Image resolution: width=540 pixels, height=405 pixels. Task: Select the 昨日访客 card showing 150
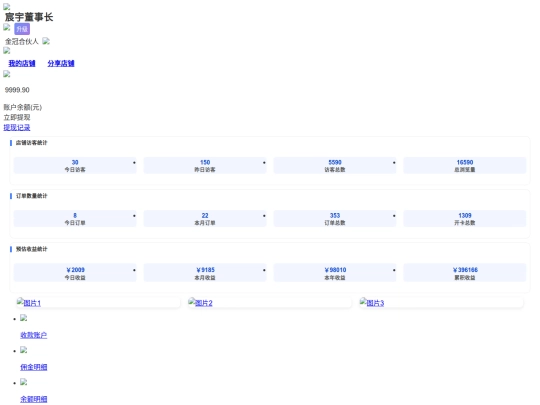[x=205, y=165]
